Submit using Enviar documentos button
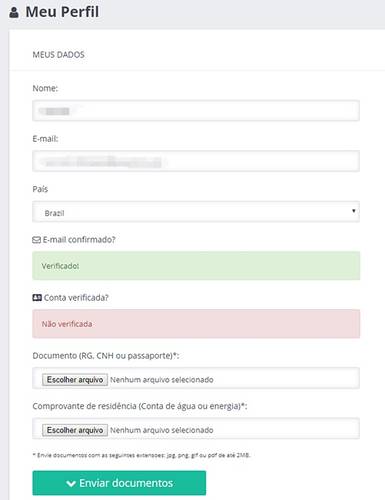 [x=119, y=483]
